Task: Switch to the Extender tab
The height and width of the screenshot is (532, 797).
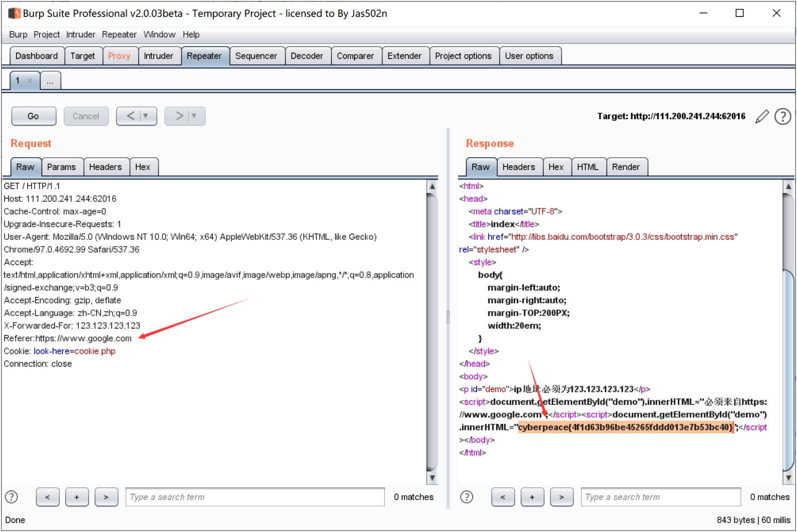Action: point(405,56)
